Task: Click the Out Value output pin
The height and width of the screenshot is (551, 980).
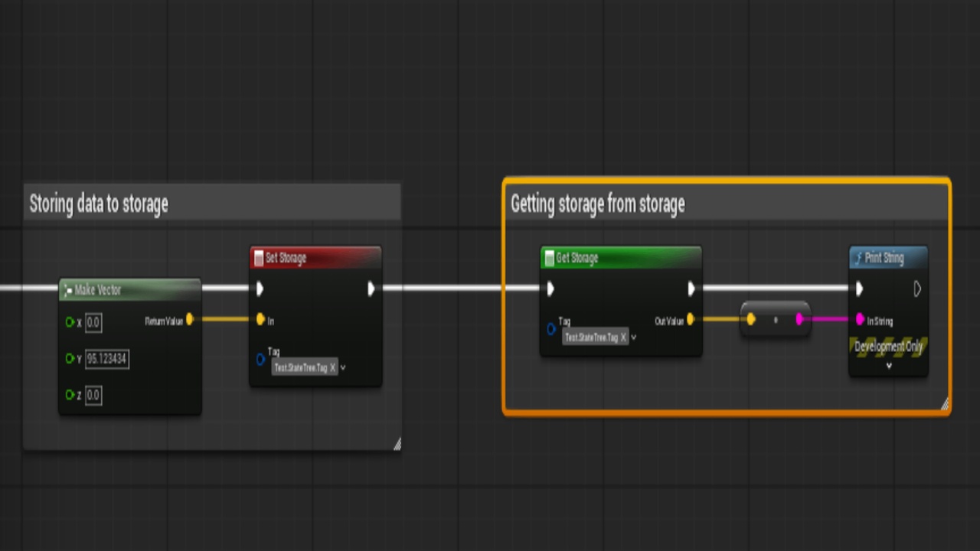Action: coord(691,320)
